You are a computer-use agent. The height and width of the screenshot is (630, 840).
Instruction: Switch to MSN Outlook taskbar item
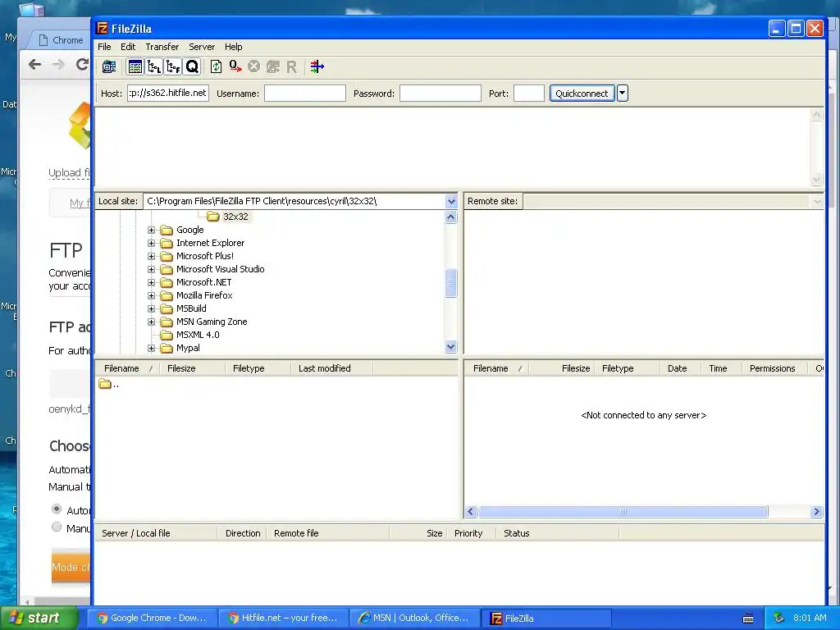coord(414,619)
